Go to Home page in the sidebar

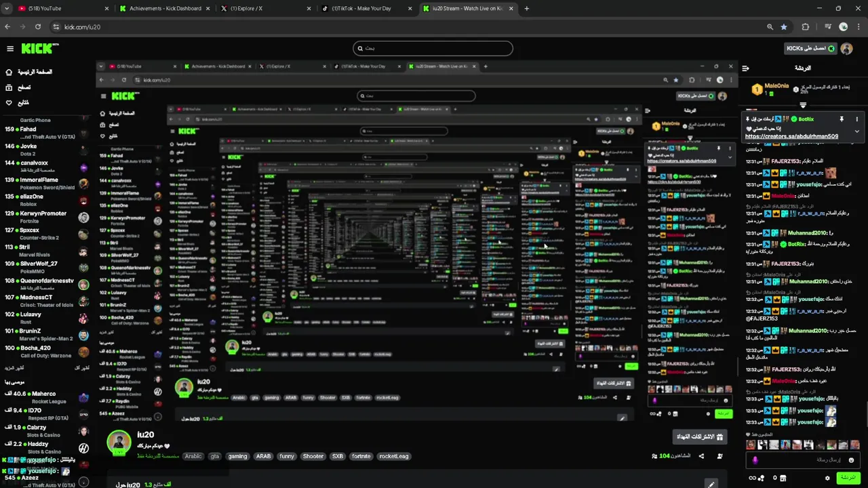tap(28, 72)
